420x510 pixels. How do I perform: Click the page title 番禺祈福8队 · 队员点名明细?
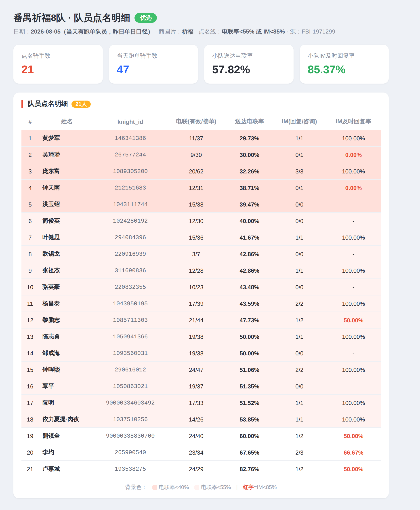(x=72, y=18)
